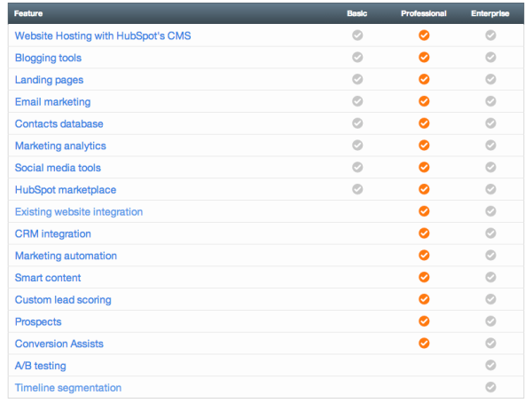Open the Prospects link
This screenshot has width=532, height=403.
click(38, 322)
